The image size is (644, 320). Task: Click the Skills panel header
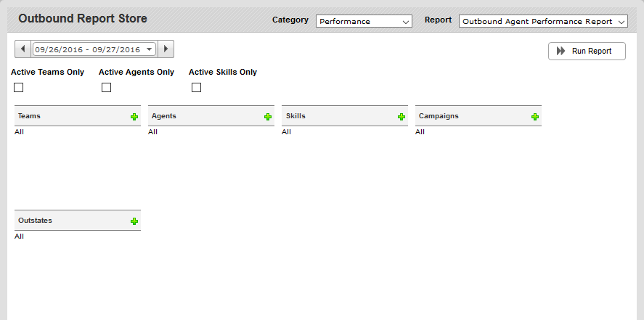click(345, 115)
